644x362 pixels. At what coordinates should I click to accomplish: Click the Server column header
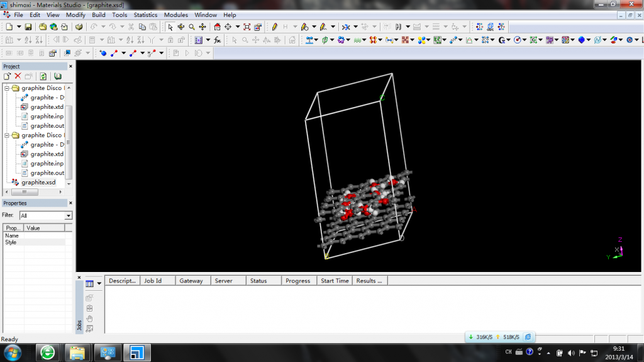coord(228,281)
